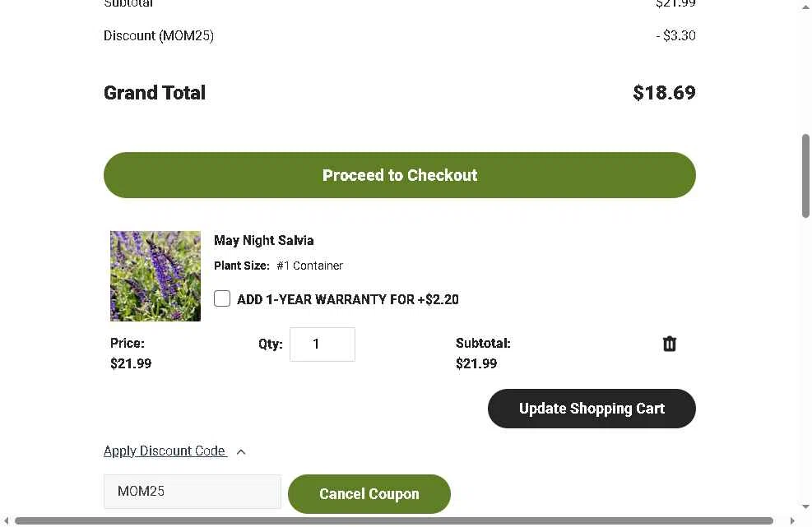The height and width of the screenshot is (527, 812).
Task: Open the Apply Discount Code link
Action: click(165, 451)
